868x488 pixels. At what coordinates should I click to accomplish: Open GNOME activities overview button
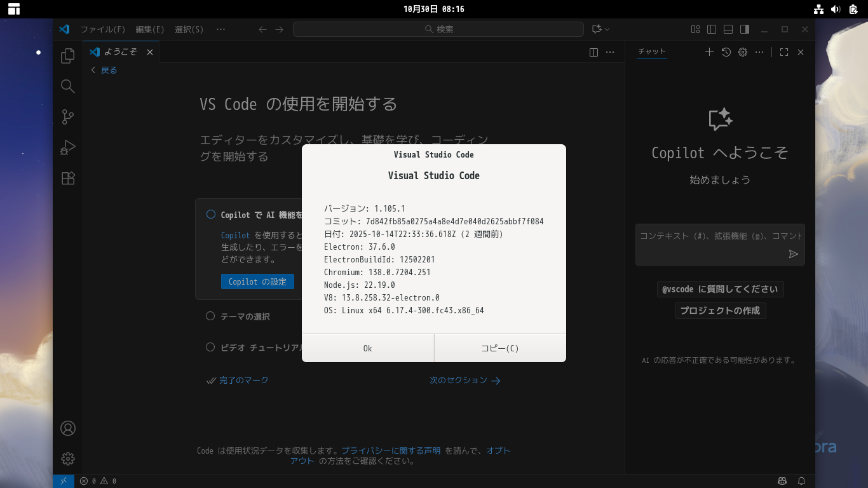pos(14,9)
